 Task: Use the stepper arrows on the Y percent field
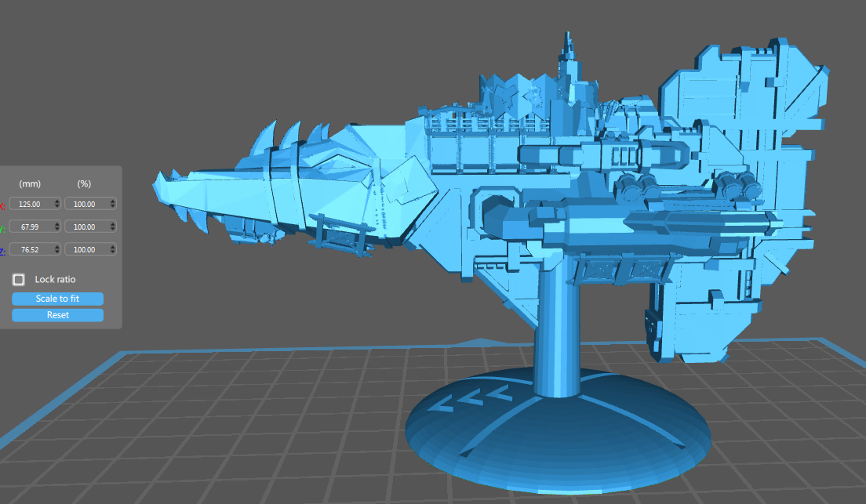113,227
